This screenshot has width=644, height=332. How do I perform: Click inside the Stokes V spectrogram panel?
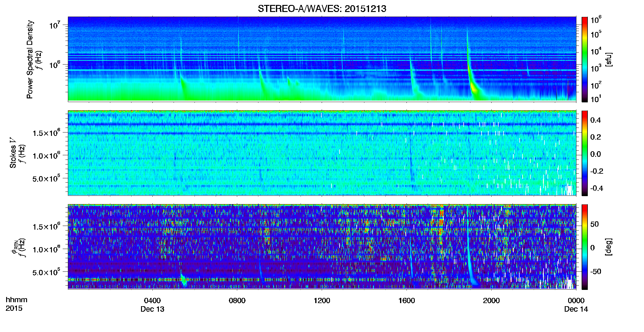(322, 153)
